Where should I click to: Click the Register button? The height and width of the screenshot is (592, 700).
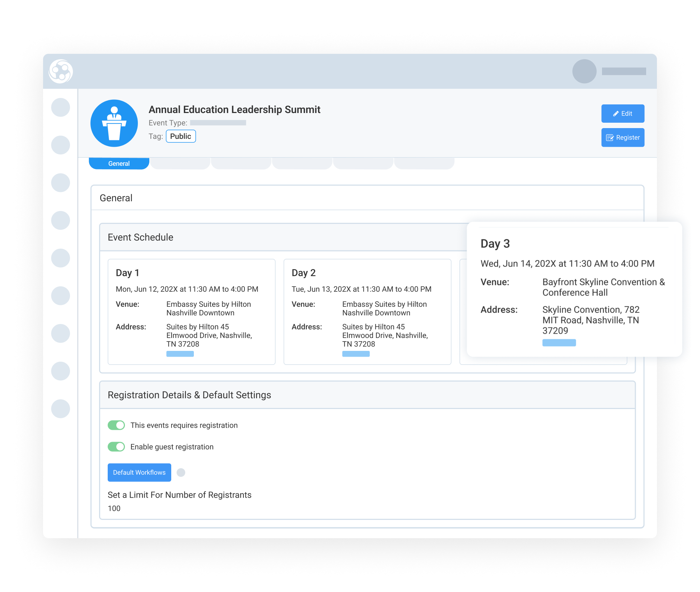(x=622, y=137)
